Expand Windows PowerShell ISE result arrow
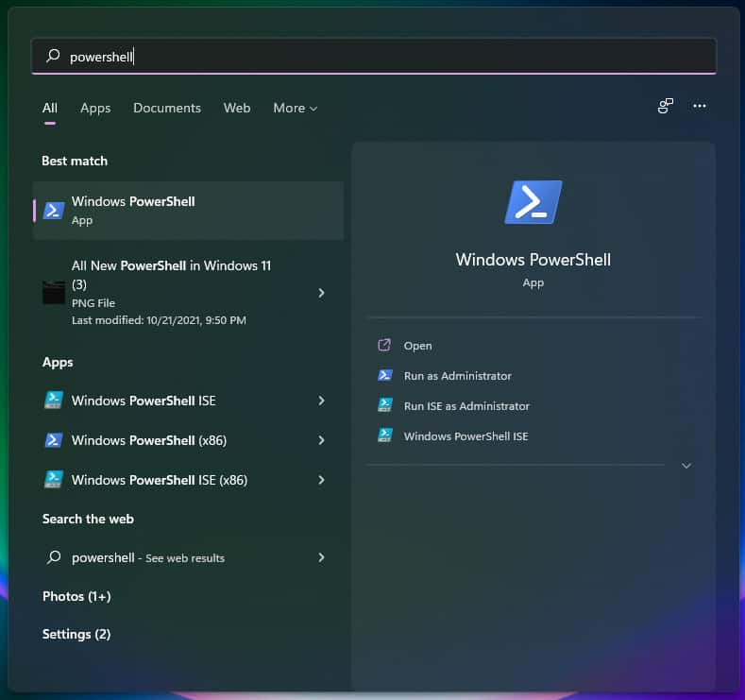This screenshot has width=745, height=700. coord(321,401)
